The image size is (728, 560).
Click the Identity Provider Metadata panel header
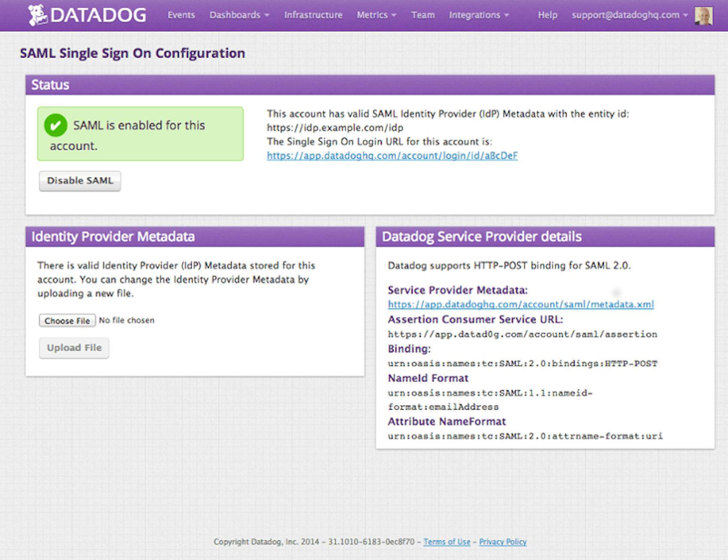coord(113,236)
